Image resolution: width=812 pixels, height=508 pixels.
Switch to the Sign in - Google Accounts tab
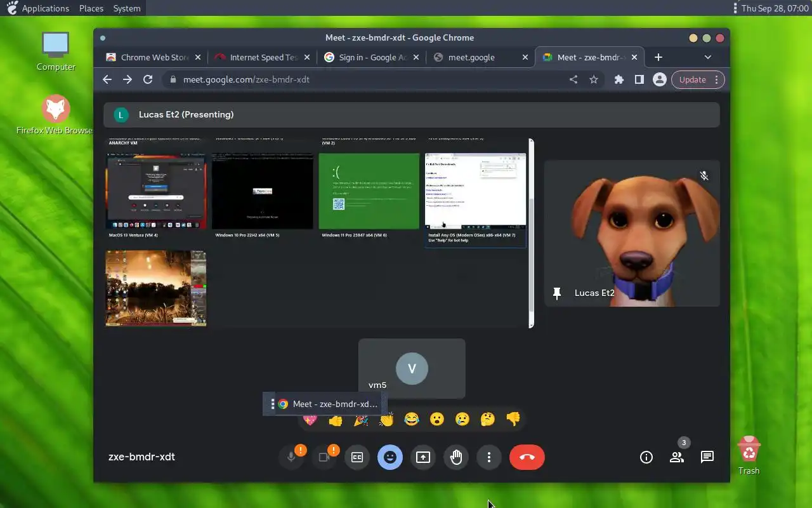(x=373, y=57)
